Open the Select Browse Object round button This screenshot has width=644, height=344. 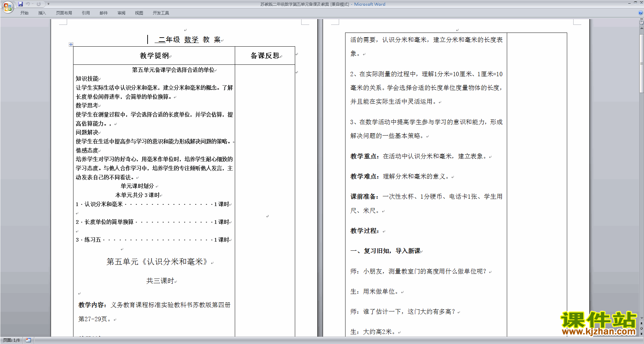[x=641, y=329]
